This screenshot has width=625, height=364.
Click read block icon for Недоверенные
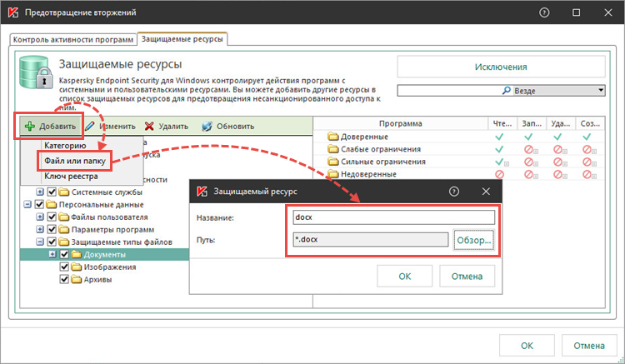click(x=499, y=174)
